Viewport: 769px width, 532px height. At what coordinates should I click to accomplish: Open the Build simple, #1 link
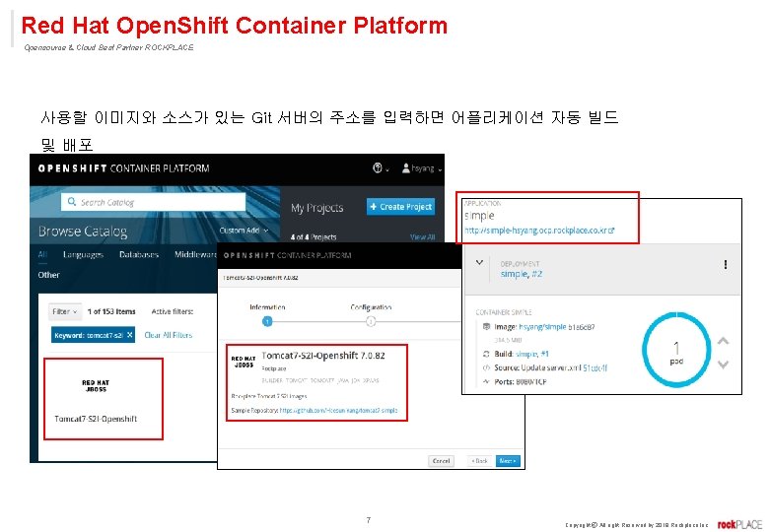[x=532, y=354]
